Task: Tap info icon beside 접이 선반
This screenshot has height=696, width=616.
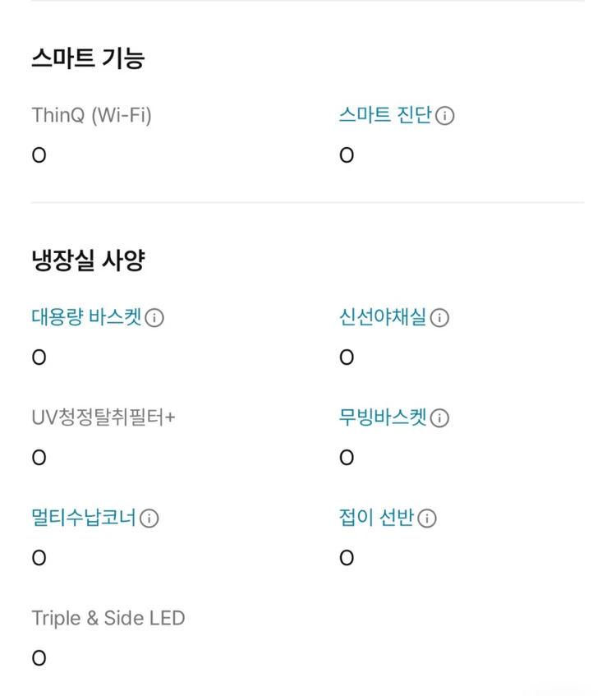Action: (427, 519)
